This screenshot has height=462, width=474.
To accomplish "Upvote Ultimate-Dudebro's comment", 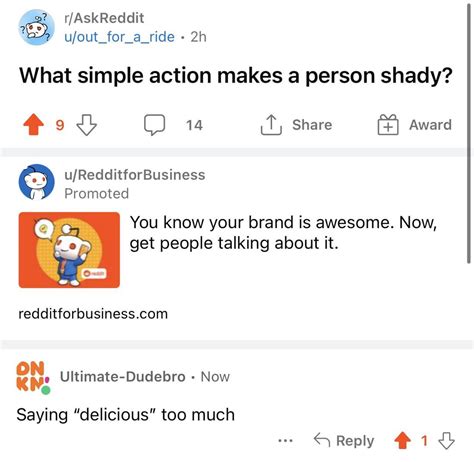I will (x=403, y=441).
